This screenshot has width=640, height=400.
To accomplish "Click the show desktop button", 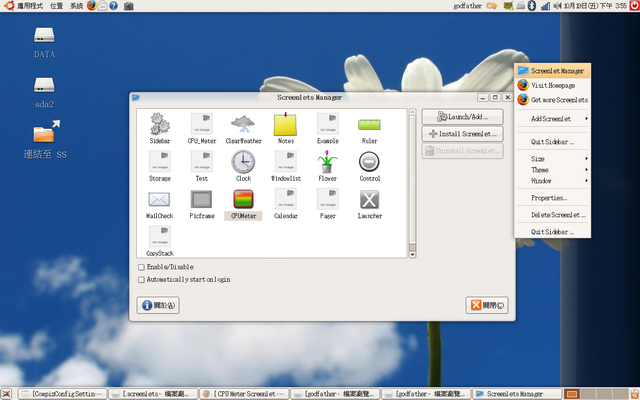I will 6,394.
